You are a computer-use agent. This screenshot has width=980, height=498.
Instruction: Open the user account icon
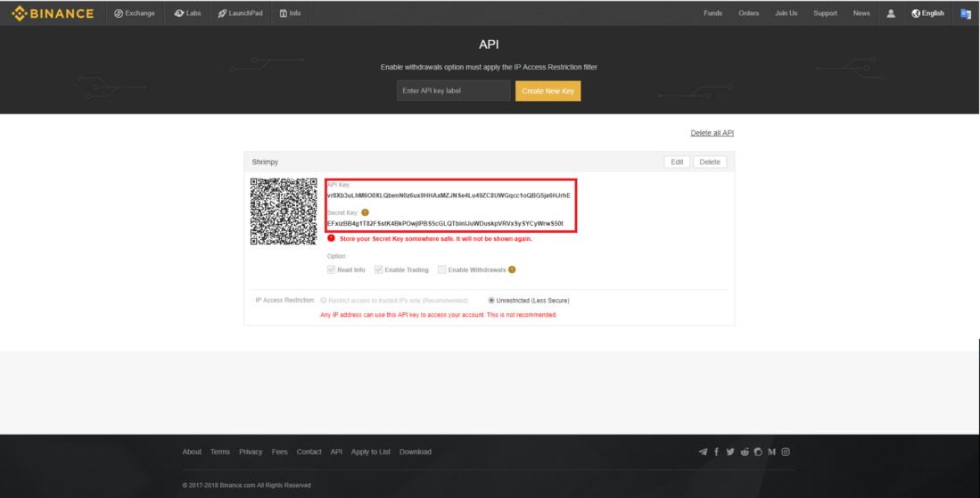[891, 13]
